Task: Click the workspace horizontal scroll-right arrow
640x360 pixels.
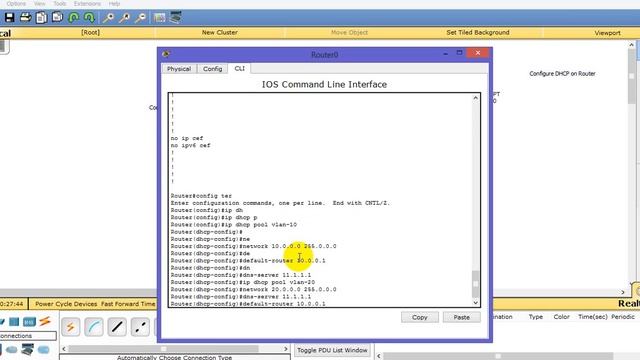Action: pyautogui.click(x=623, y=292)
